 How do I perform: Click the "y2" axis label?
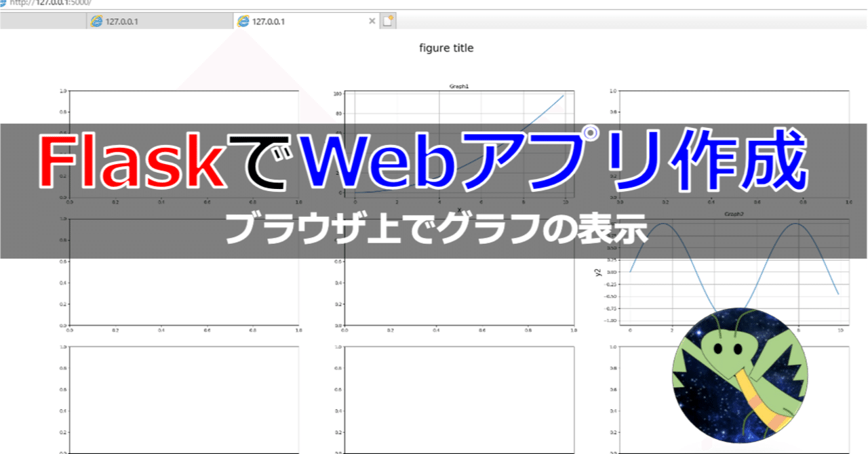point(597,272)
